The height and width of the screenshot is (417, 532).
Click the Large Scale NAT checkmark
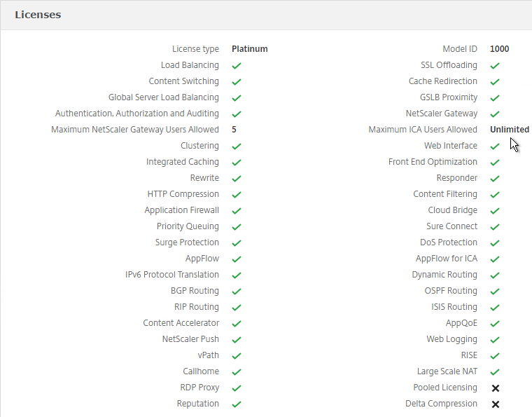(x=495, y=372)
